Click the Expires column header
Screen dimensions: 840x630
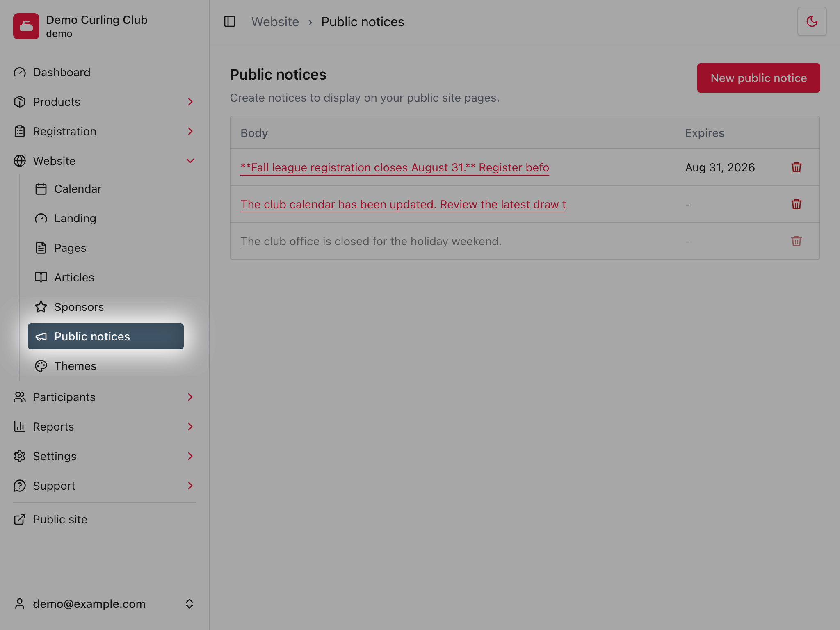pyautogui.click(x=704, y=133)
